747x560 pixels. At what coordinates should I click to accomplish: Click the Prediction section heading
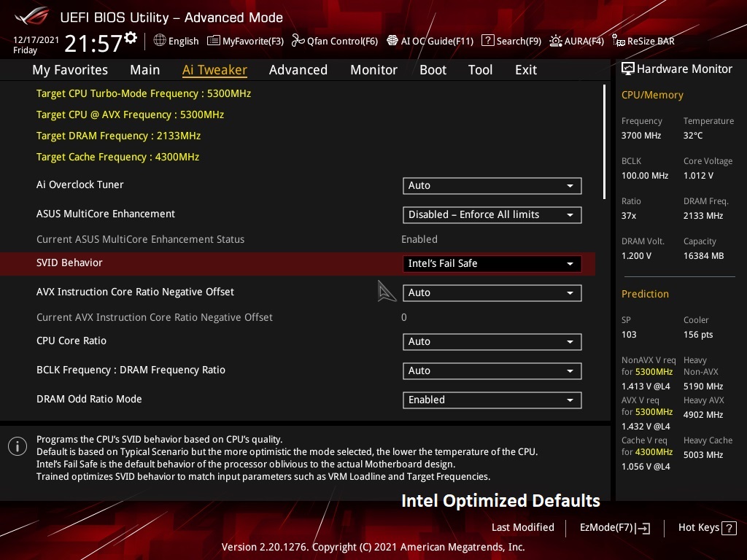[x=645, y=295]
